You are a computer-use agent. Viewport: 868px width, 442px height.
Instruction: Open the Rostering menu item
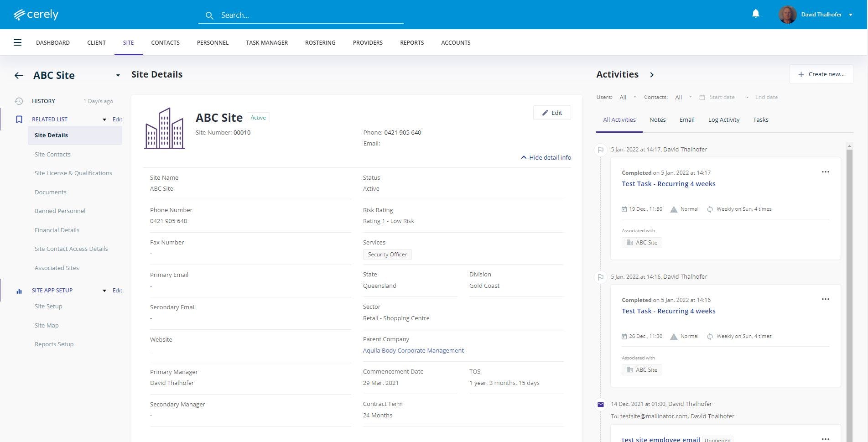(x=320, y=42)
